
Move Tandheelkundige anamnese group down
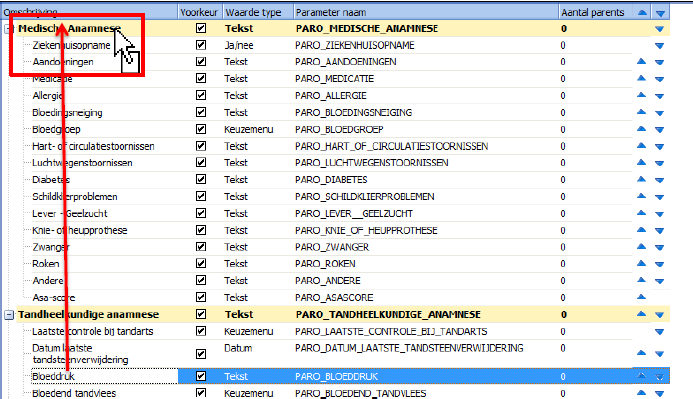659,315
